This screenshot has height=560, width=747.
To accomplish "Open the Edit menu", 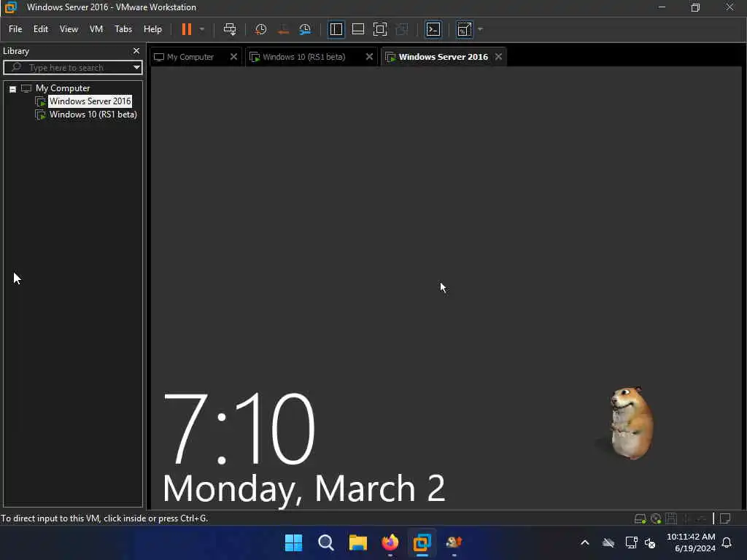I will 41,29.
